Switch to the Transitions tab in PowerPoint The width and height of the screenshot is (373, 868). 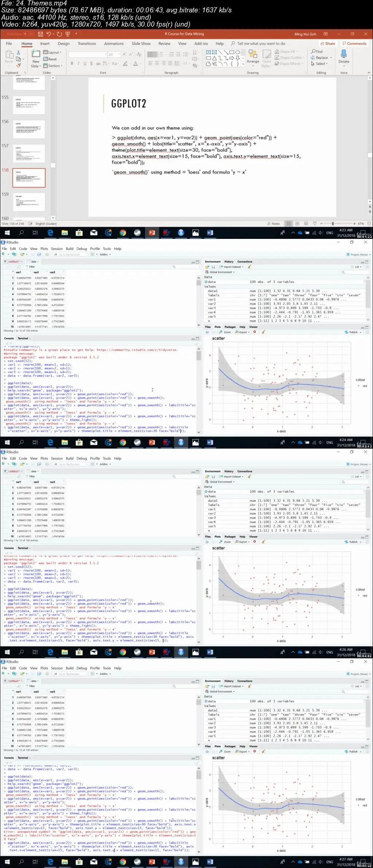tap(87, 43)
